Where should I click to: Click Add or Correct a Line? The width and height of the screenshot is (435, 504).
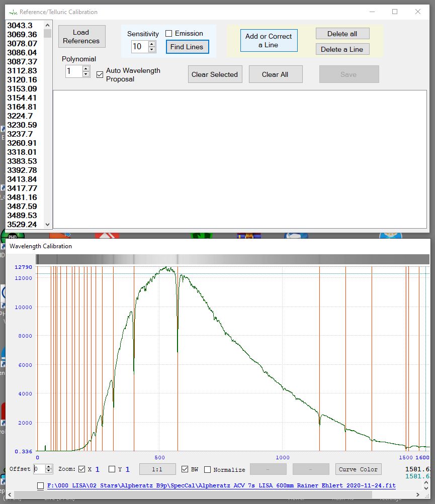pyautogui.click(x=269, y=41)
